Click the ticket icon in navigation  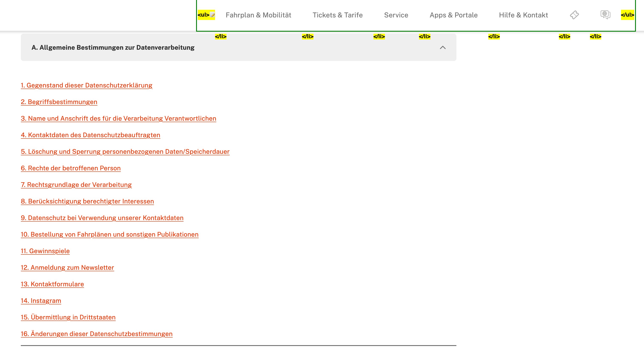[574, 15]
